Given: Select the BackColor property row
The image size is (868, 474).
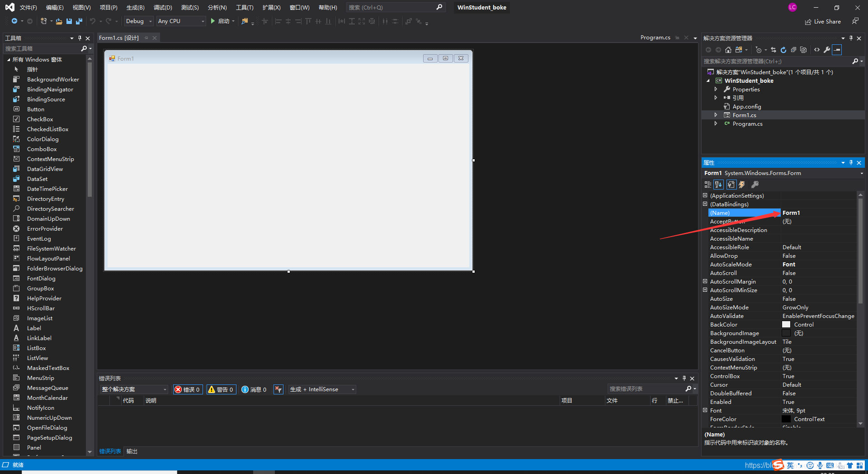Looking at the screenshot, I should click(782, 325).
